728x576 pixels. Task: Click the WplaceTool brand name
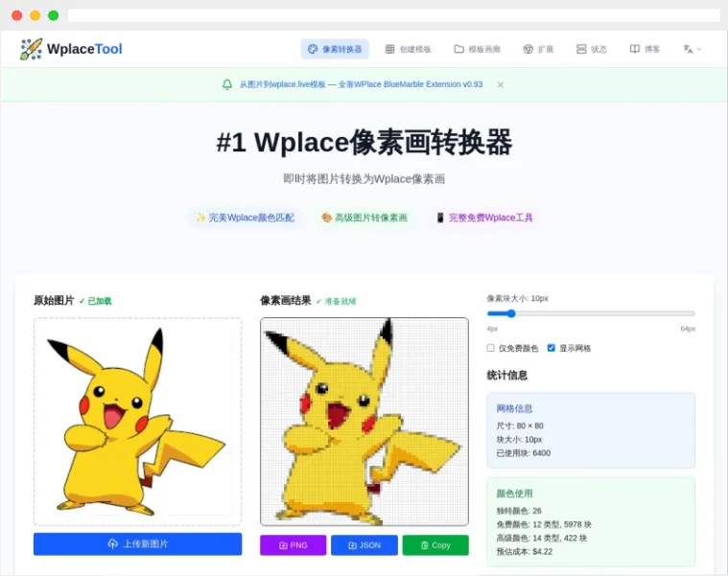(84, 49)
